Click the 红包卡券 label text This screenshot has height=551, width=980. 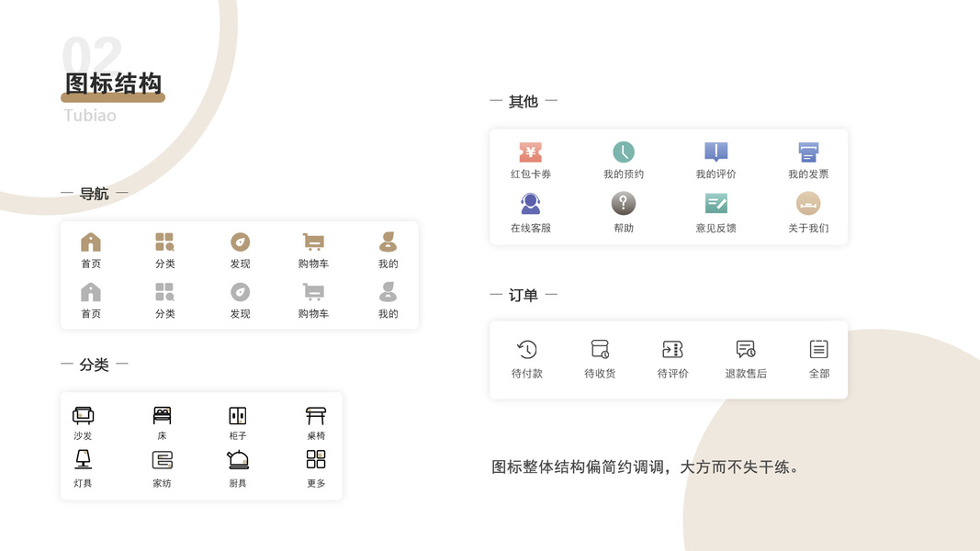(531, 174)
